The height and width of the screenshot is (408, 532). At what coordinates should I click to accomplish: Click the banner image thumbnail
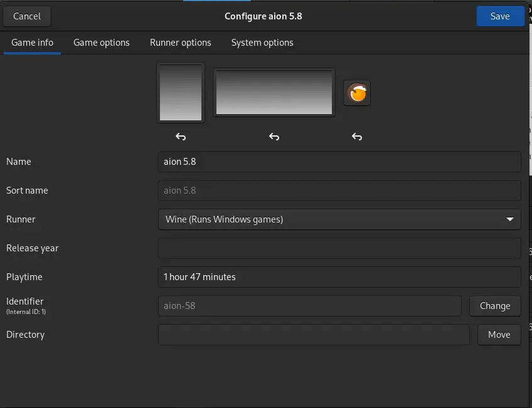point(274,93)
